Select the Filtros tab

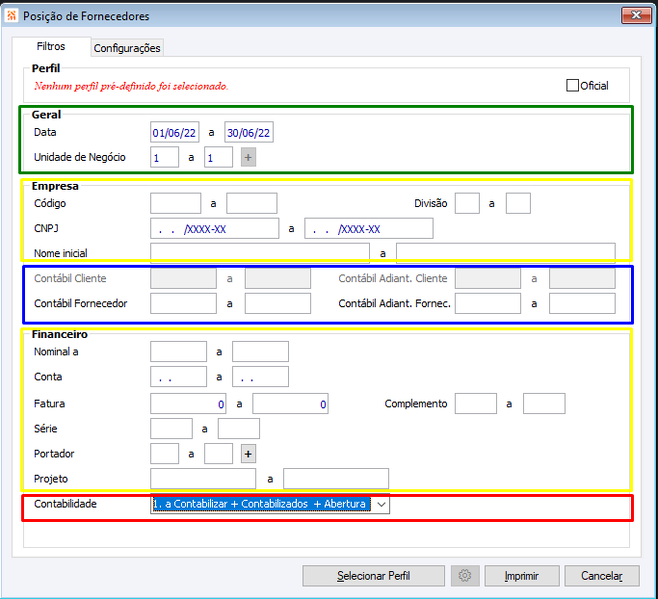[51, 46]
